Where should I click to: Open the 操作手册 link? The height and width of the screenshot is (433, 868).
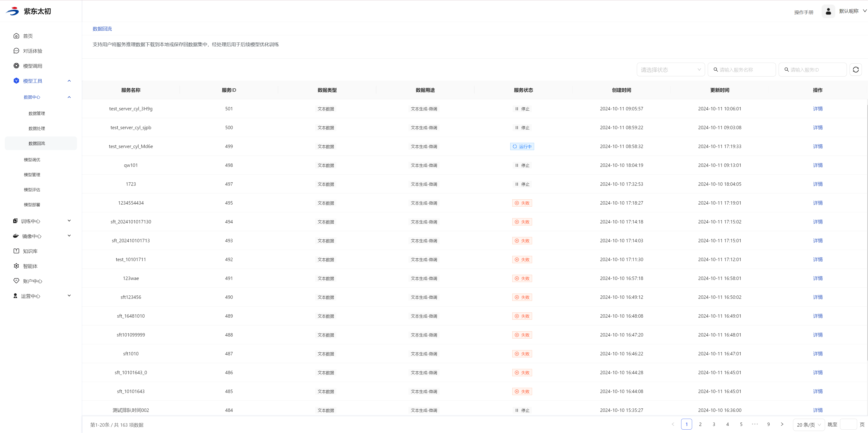click(x=803, y=12)
